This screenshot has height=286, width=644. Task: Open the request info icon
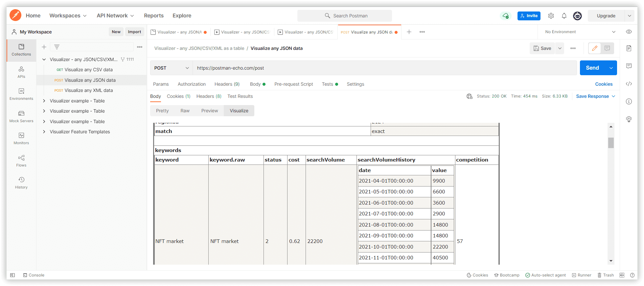click(x=629, y=101)
